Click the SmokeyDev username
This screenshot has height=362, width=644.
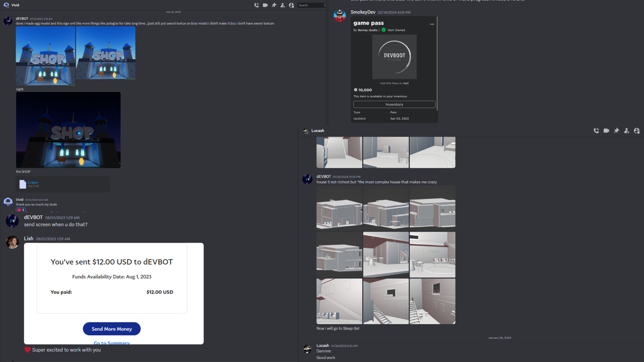pyautogui.click(x=363, y=12)
